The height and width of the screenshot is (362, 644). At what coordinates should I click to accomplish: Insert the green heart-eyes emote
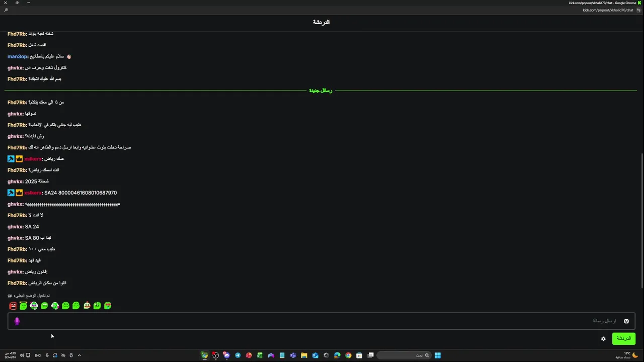tap(108, 306)
